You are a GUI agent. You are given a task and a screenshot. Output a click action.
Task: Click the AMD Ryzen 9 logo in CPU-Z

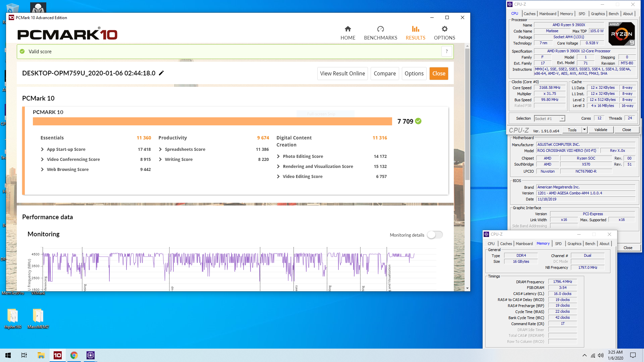622,34
